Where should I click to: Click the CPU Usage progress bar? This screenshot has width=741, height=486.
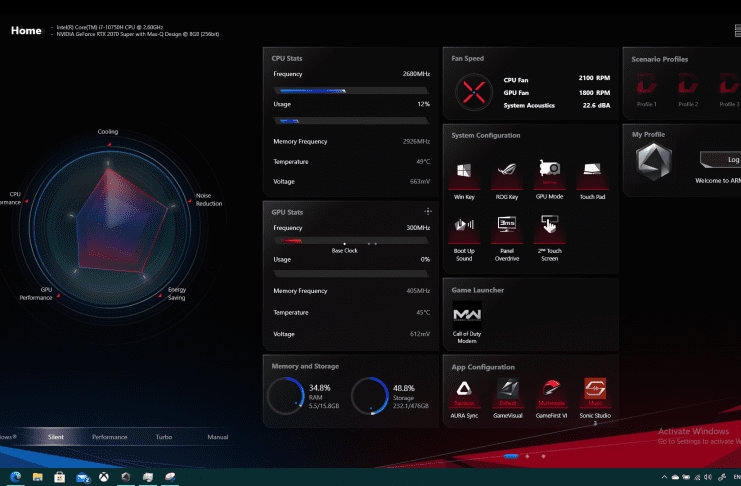tap(351, 121)
